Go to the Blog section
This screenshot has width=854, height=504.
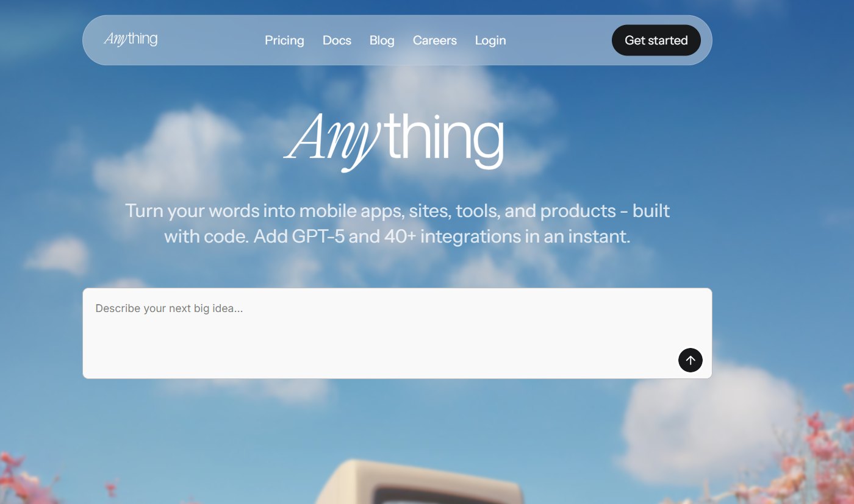382,40
